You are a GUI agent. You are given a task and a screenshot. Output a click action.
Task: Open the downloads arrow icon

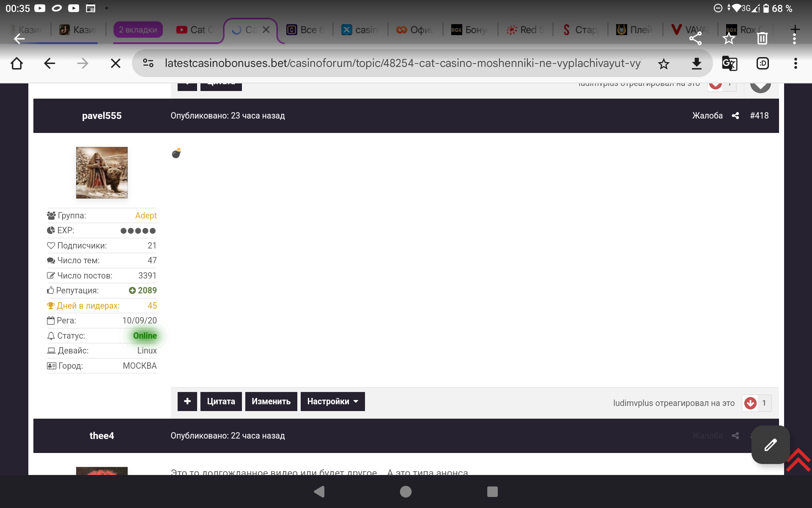click(697, 63)
